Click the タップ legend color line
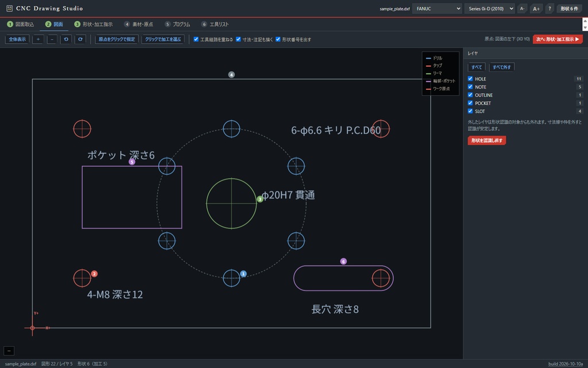Viewport: 588px width, 368px height. pyautogui.click(x=428, y=66)
